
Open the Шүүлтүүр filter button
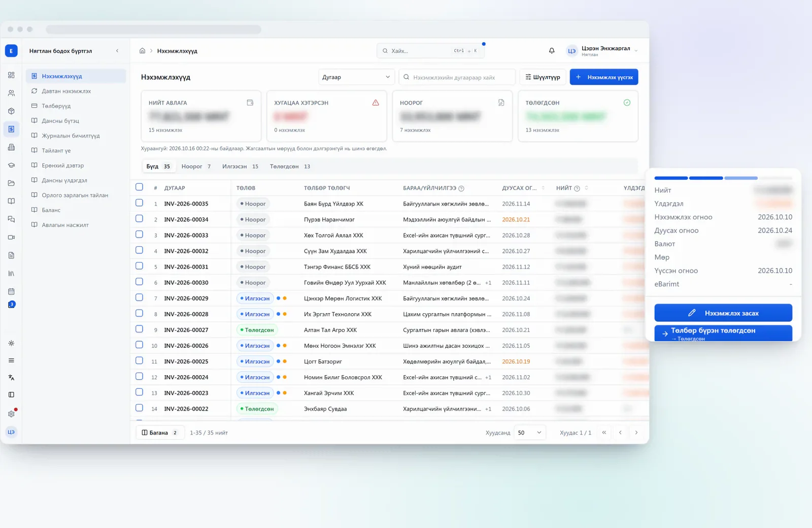(x=543, y=77)
